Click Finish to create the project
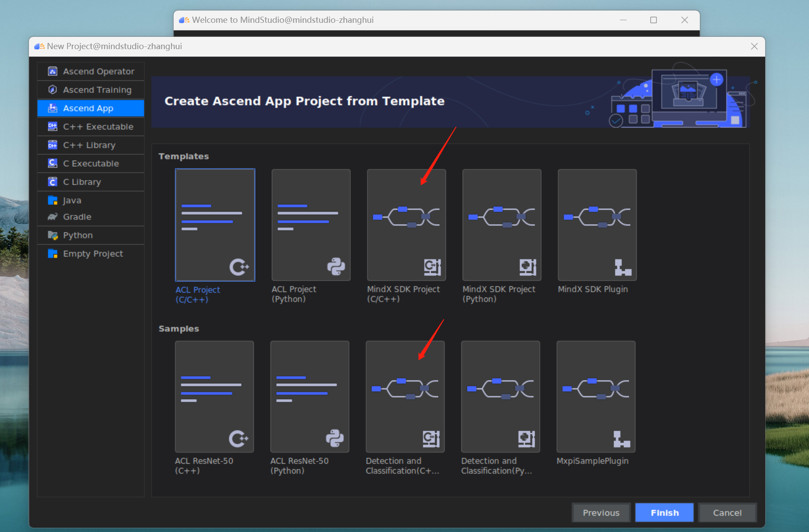The width and height of the screenshot is (809, 532). 664,513
